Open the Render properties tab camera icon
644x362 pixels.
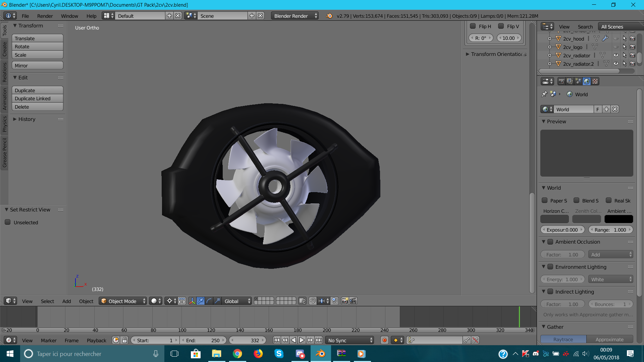click(x=561, y=81)
